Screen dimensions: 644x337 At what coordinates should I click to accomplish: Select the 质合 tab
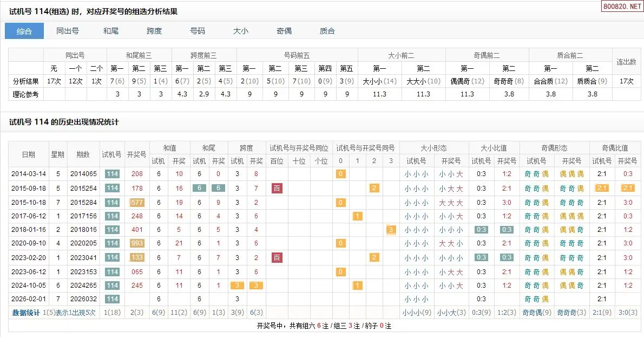pyautogui.click(x=327, y=31)
